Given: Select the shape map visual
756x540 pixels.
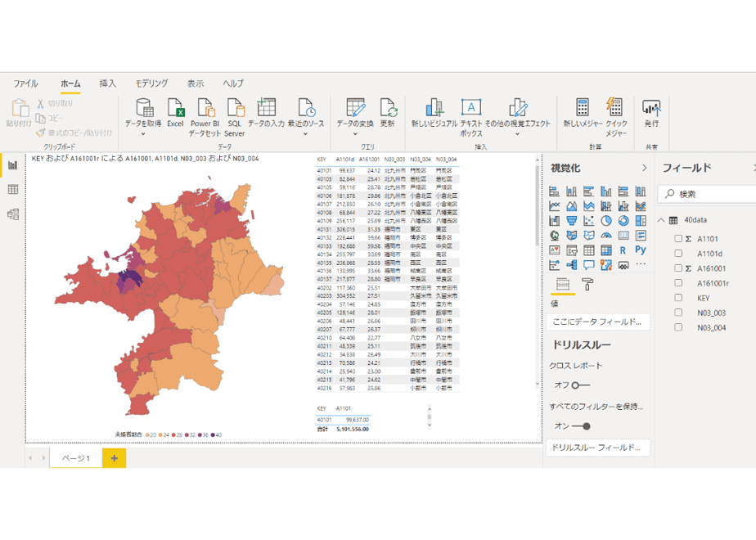Looking at the screenshot, I should 589,236.
